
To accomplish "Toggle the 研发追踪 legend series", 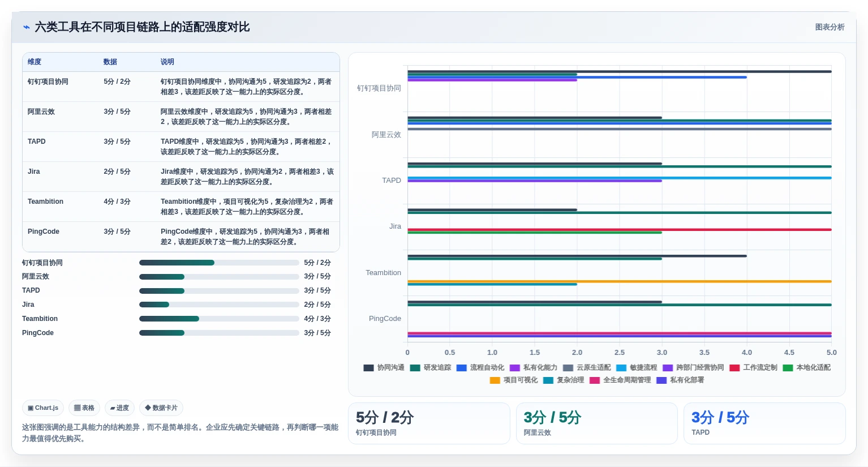I will pos(431,368).
